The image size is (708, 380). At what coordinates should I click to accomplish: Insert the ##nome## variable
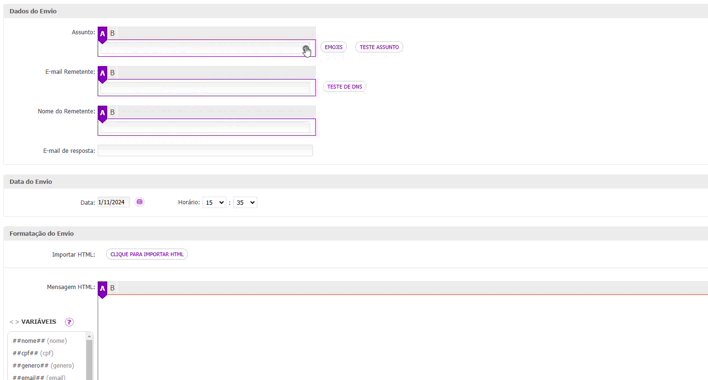point(40,341)
